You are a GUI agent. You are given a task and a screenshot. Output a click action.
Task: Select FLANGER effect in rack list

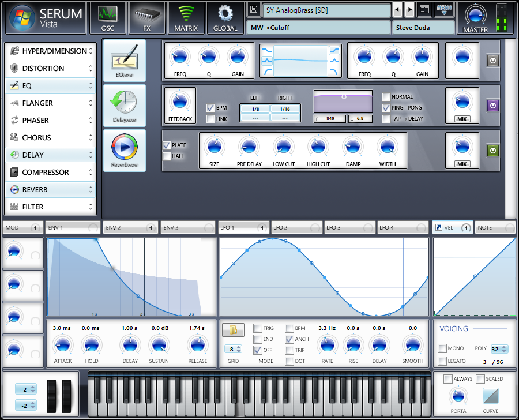(51, 103)
